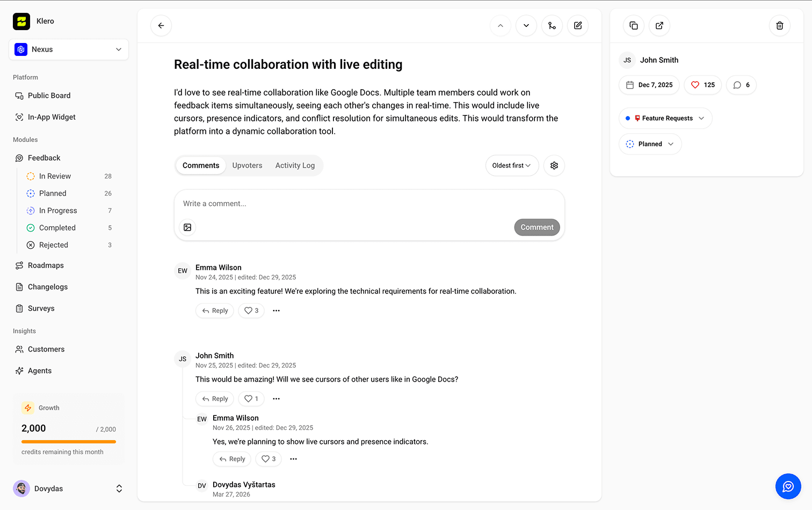
Task: Open the Feature Requests board dropdown
Action: tap(665, 118)
